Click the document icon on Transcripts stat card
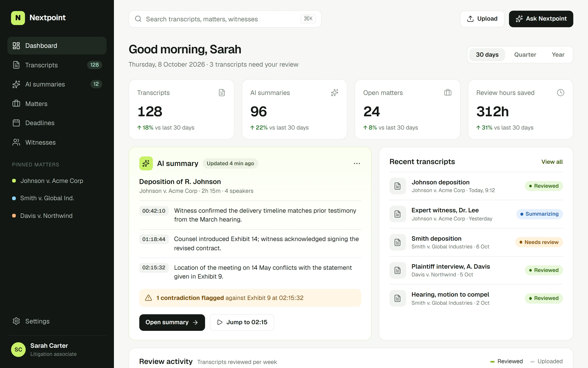Image resolution: width=588 pixels, height=368 pixels. click(222, 93)
